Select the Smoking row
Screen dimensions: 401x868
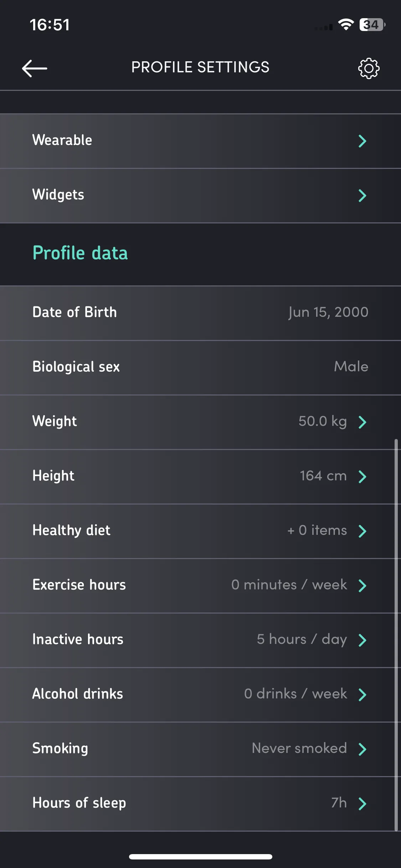tap(200, 749)
